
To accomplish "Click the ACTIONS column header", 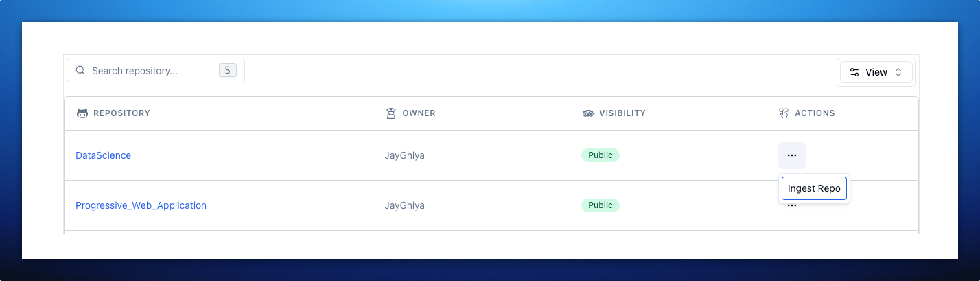I will [x=815, y=113].
